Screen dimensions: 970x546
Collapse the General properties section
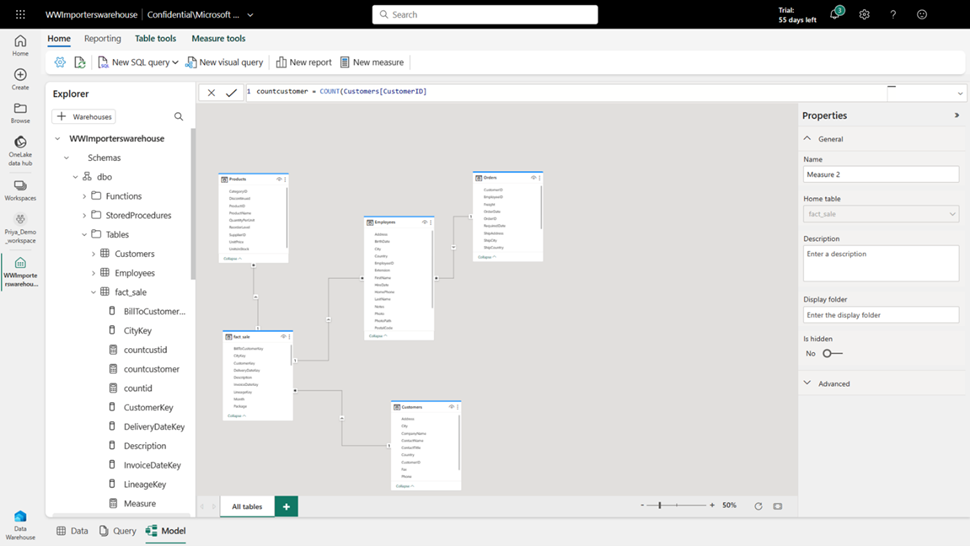807,139
